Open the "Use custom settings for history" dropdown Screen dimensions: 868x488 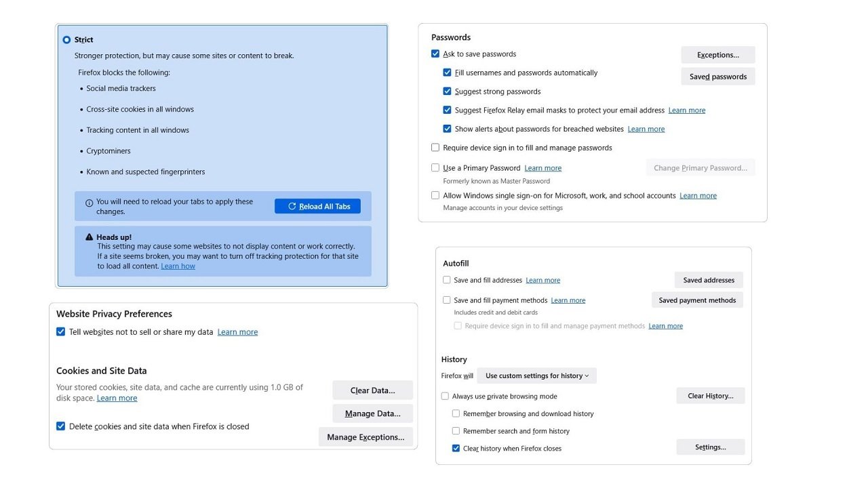(x=536, y=375)
